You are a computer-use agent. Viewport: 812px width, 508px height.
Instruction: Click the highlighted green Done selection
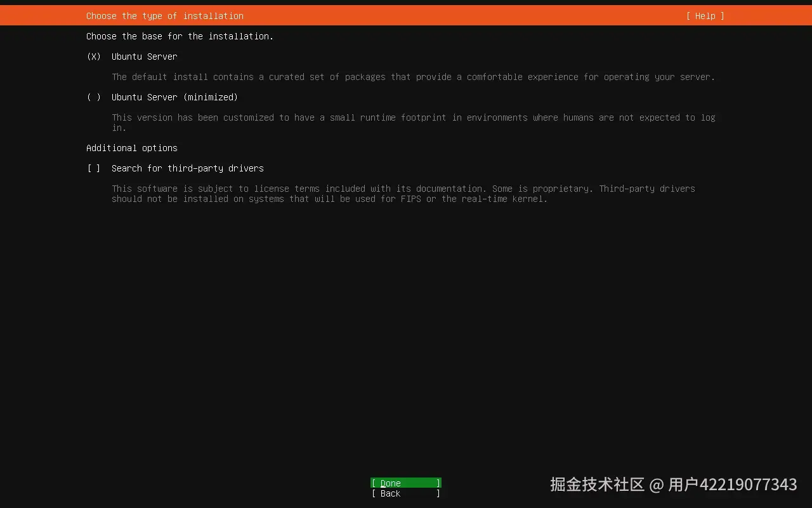click(405, 483)
